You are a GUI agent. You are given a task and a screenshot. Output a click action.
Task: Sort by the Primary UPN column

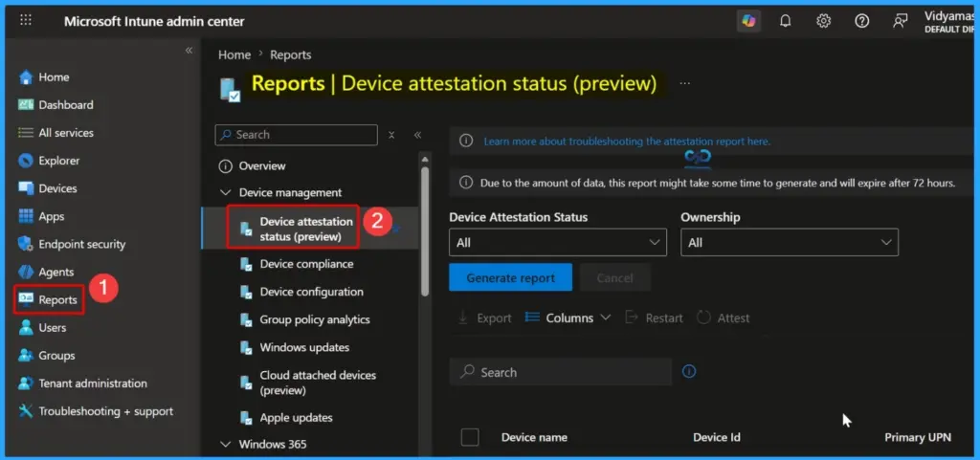tap(918, 438)
